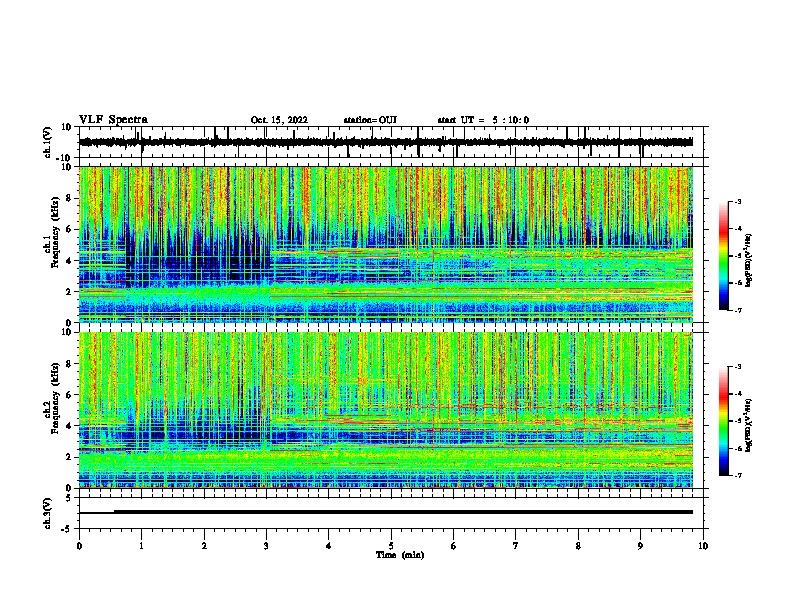Click the ch.1 spectrogram color scale bar
This screenshot has height=612, width=792.
pyautogui.click(x=723, y=256)
